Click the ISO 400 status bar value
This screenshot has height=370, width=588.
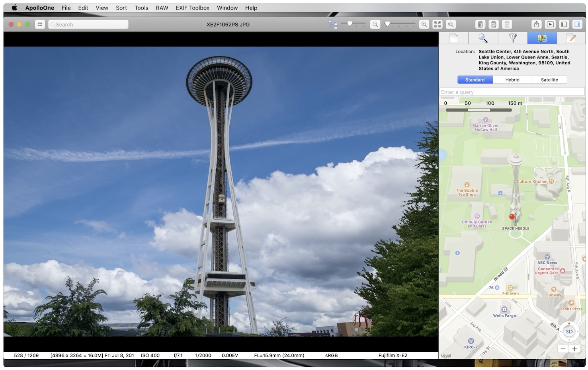150,355
